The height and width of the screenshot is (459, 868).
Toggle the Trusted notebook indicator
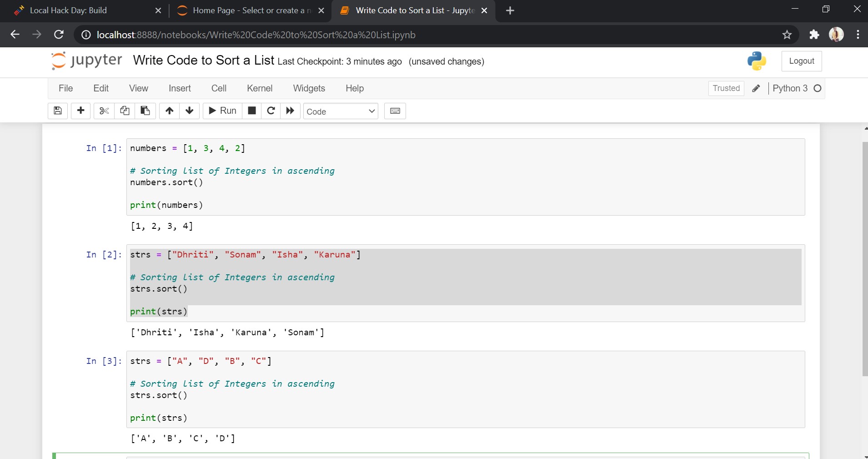pyautogui.click(x=726, y=88)
